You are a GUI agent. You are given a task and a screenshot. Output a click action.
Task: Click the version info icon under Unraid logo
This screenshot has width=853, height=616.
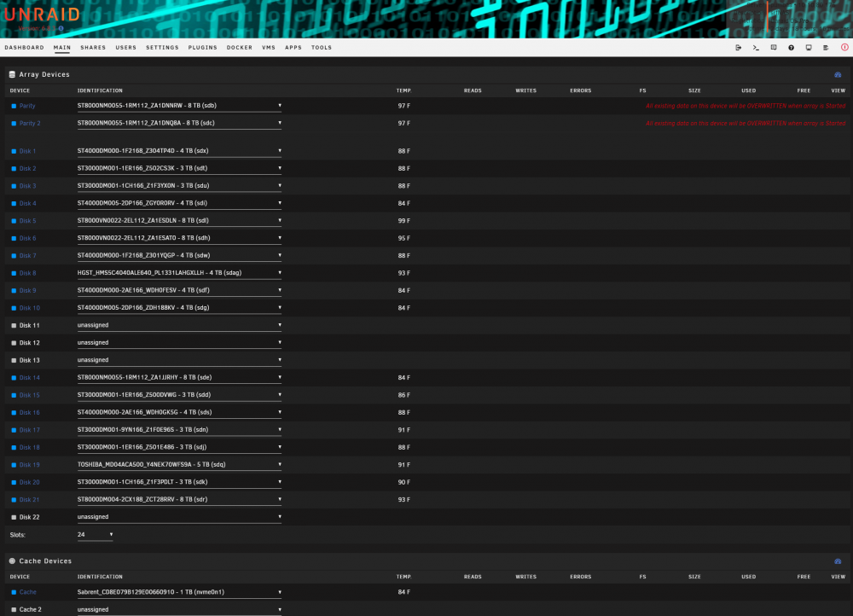[x=61, y=28]
